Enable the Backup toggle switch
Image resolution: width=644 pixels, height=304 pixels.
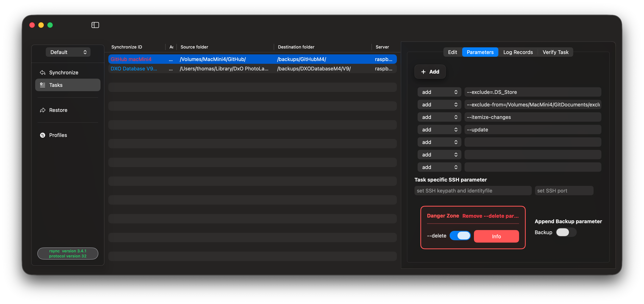pos(566,232)
